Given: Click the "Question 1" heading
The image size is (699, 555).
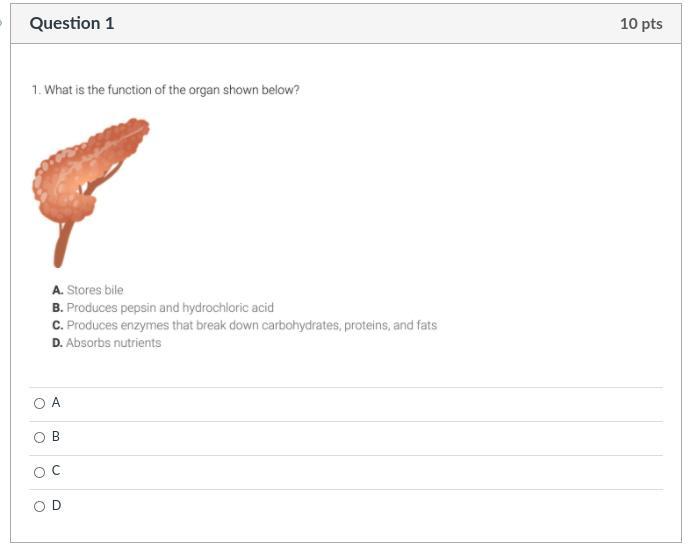Looking at the screenshot, I should pyautogui.click(x=72, y=23).
